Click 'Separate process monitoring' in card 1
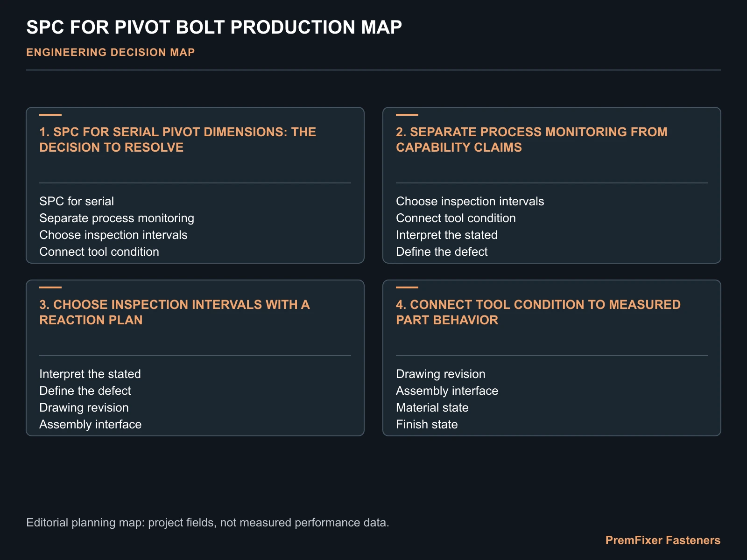This screenshot has height=560, width=747. tap(117, 218)
